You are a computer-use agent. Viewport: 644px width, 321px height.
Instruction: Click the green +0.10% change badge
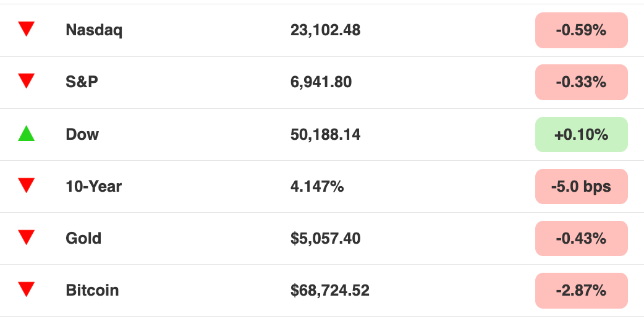click(x=581, y=134)
